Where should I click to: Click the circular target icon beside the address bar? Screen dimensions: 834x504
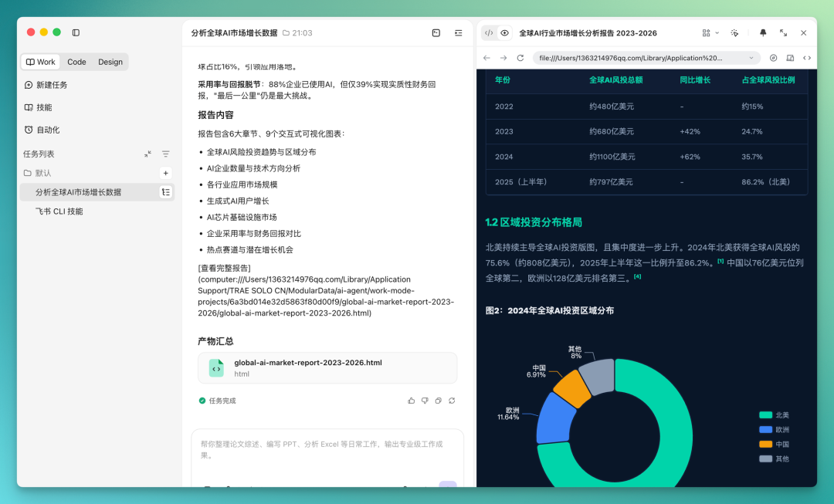click(773, 58)
